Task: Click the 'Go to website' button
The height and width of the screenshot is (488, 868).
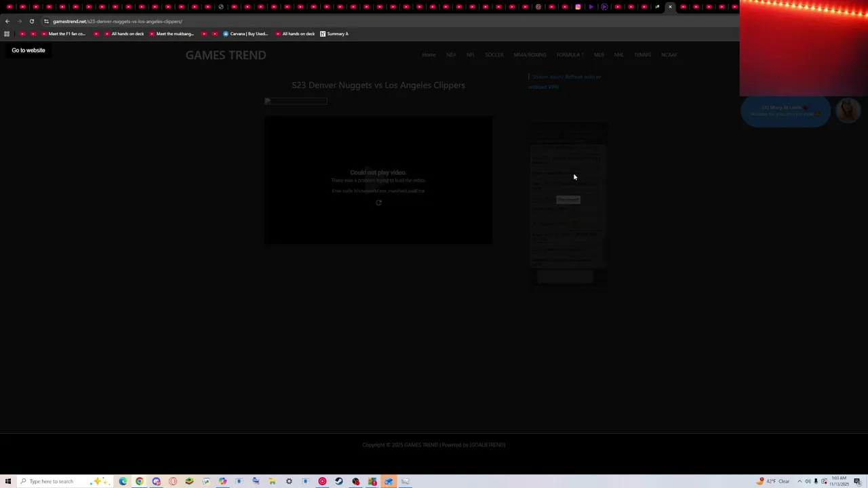Action: (x=28, y=50)
